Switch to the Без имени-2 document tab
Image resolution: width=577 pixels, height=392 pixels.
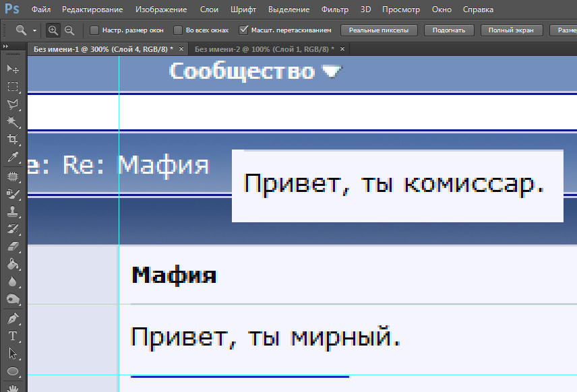point(264,49)
